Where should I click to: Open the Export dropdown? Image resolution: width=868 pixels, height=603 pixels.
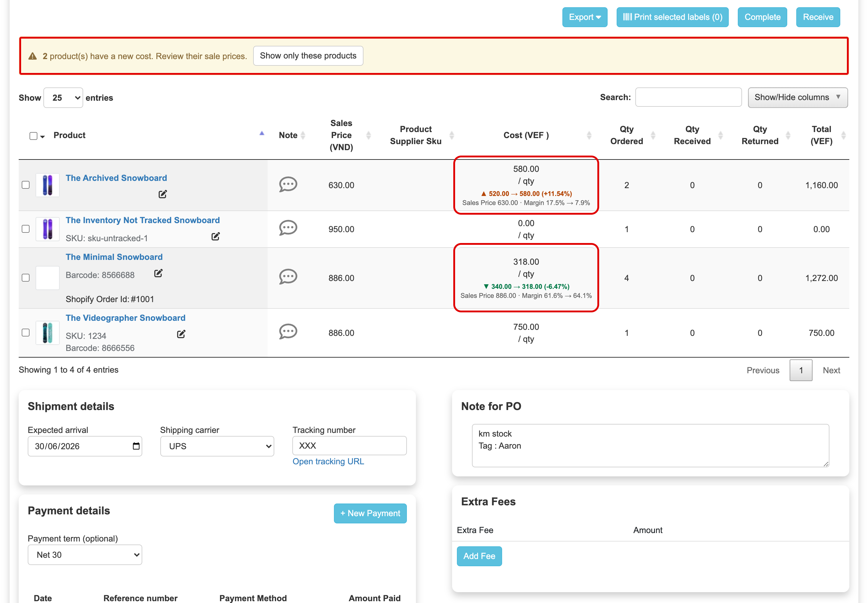[584, 17]
